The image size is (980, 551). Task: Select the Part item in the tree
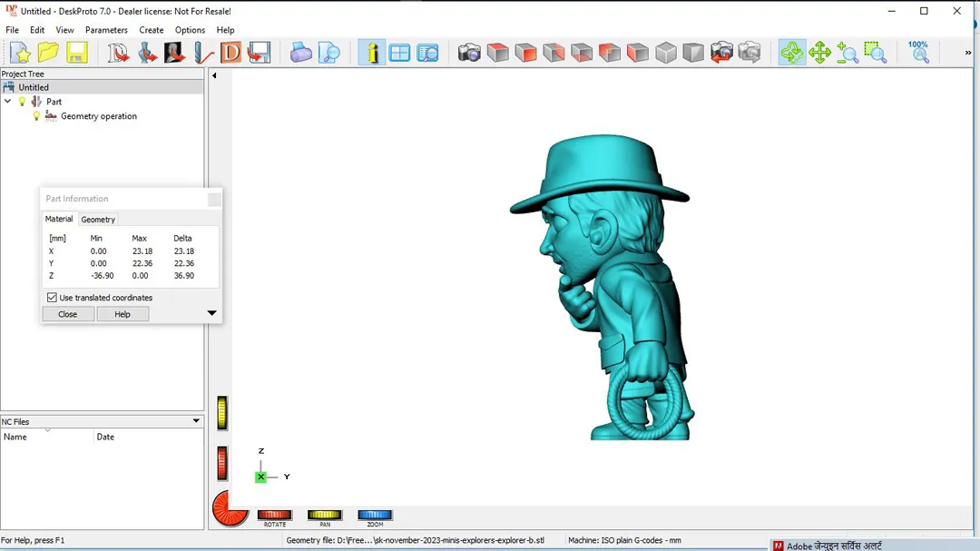click(54, 102)
